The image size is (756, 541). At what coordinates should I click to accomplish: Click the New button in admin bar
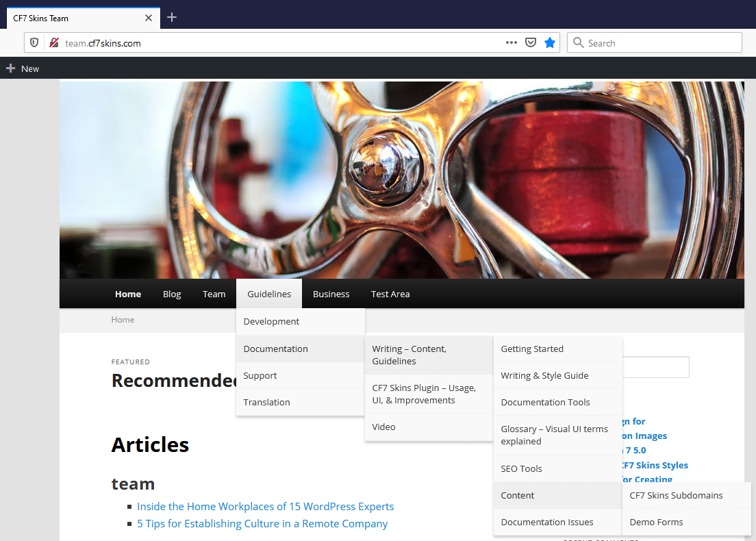23,68
